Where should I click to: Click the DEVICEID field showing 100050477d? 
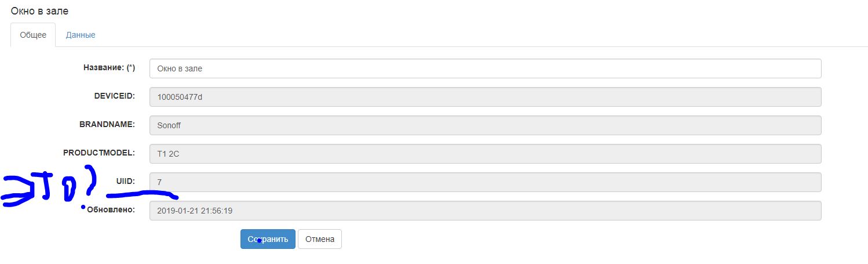coord(485,97)
